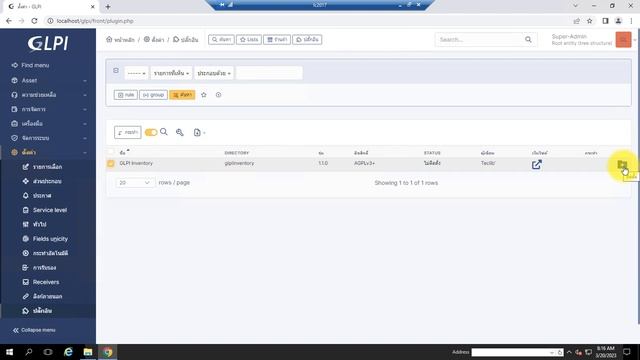Open the contains operator dropdown

pos(214,73)
